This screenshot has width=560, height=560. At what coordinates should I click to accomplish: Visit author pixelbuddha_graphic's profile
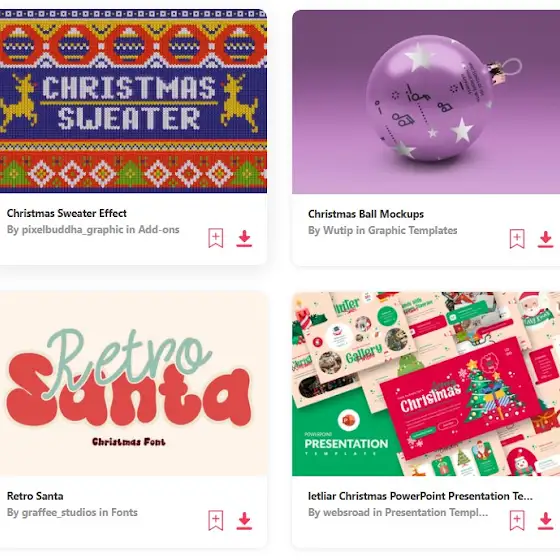click(x=72, y=230)
